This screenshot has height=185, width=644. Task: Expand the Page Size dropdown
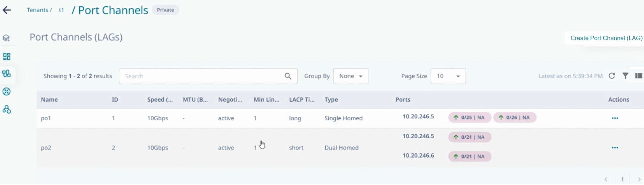click(448, 76)
